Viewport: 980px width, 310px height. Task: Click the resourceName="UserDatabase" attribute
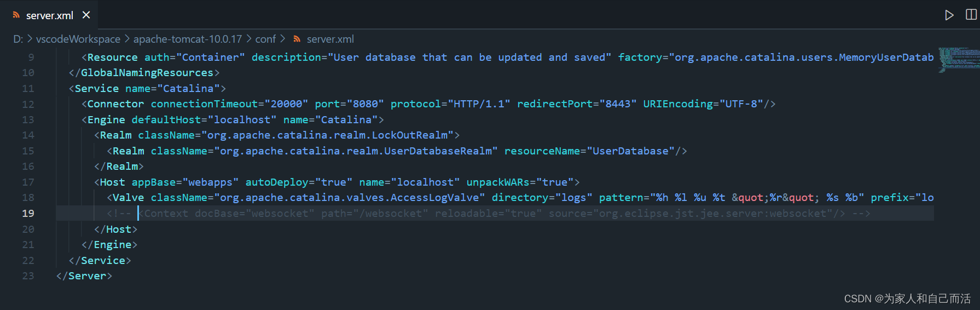pyautogui.click(x=590, y=151)
